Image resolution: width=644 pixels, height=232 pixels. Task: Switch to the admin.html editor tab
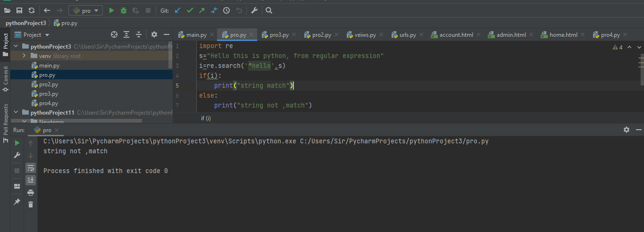(x=511, y=35)
